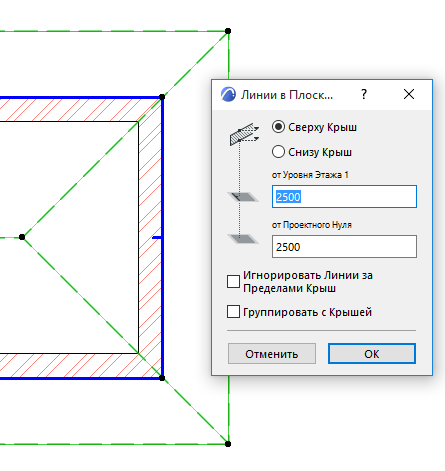This screenshot has height=471, width=445.
Task: Click the top-right roof corner node
Action: (x=228, y=31)
